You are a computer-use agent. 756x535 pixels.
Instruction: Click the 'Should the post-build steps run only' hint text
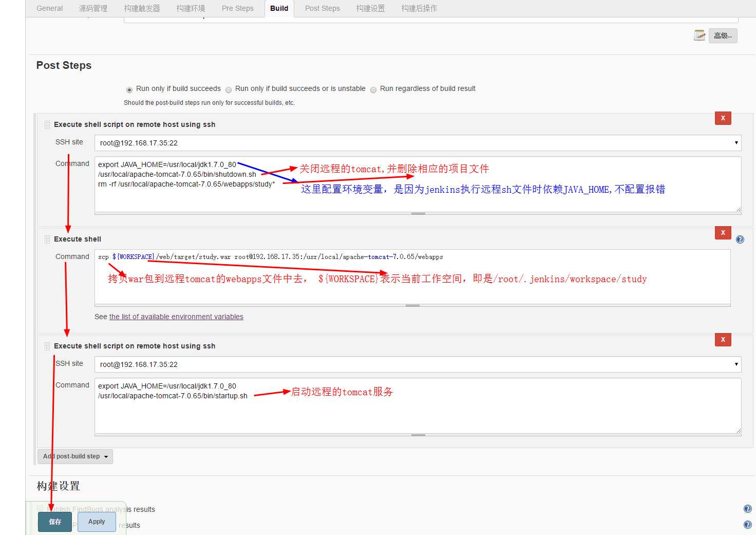(x=209, y=103)
